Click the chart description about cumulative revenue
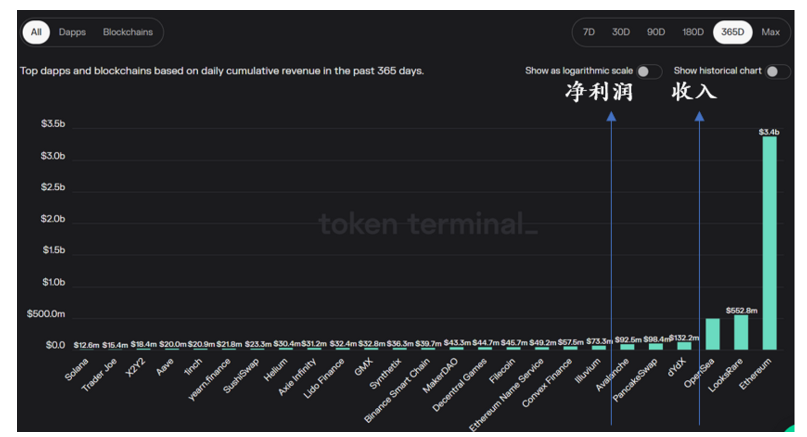Image resolution: width=807 pixels, height=437 pixels. click(222, 71)
